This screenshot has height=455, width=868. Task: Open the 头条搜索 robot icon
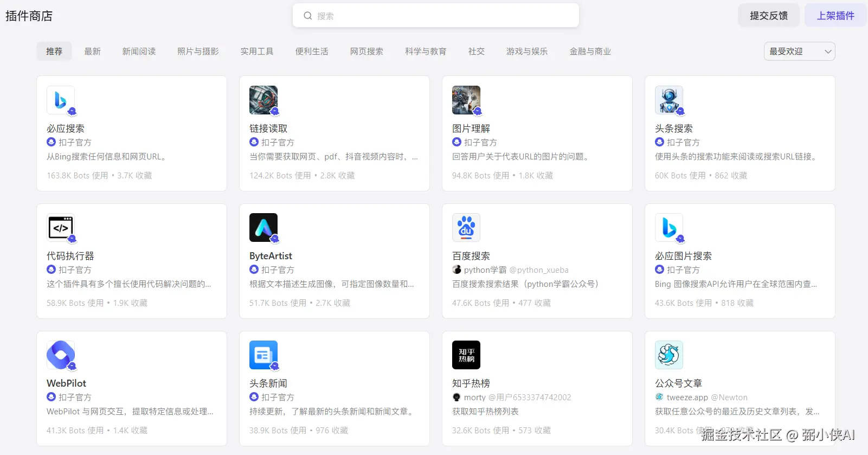coord(669,100)
